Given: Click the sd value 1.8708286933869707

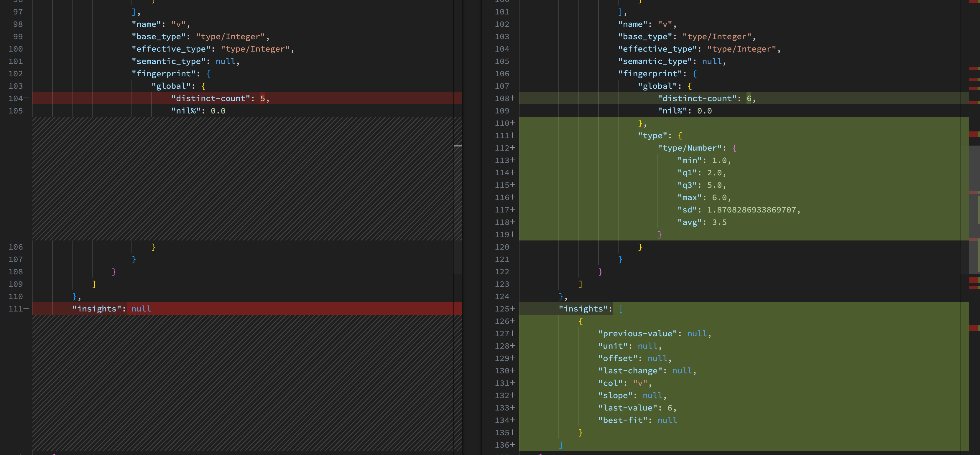Looking at the screenshot, I should (751, 210).
